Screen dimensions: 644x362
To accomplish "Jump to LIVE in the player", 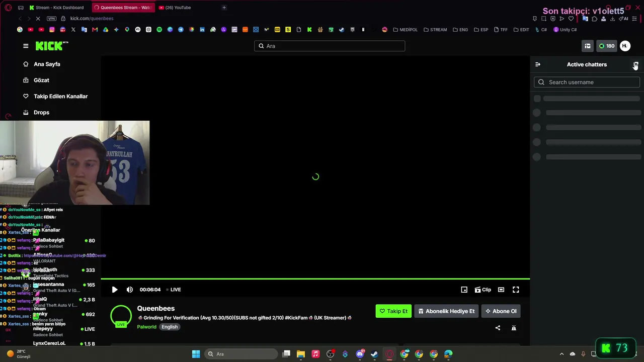I will click(x=174, y=290).
